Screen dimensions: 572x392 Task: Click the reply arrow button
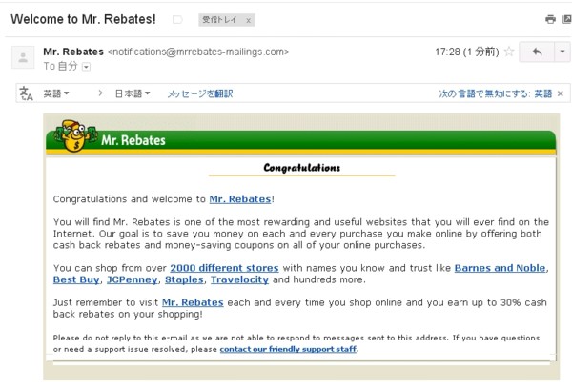(x=537, y=52)
